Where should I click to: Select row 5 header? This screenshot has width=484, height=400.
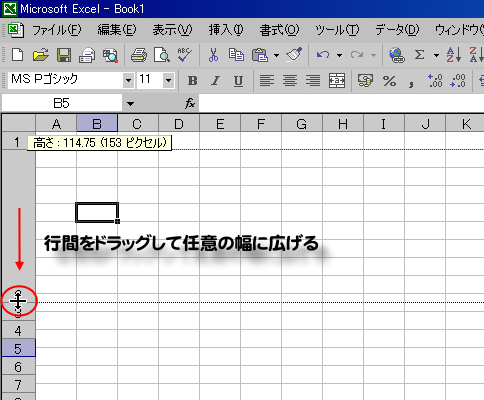tap(18, 348)
